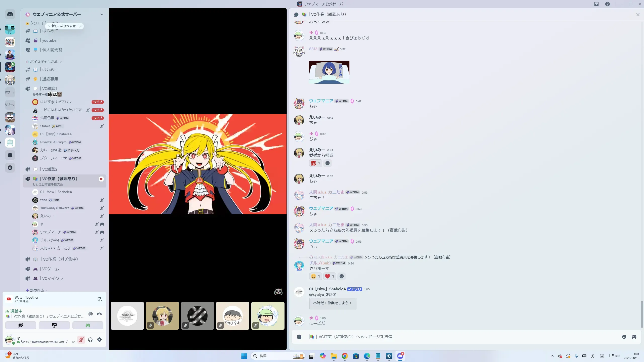Click the attachment plus button in chat
Image resolution: width=644 pixels, height=362 pixels.
(x=299, y=337)
